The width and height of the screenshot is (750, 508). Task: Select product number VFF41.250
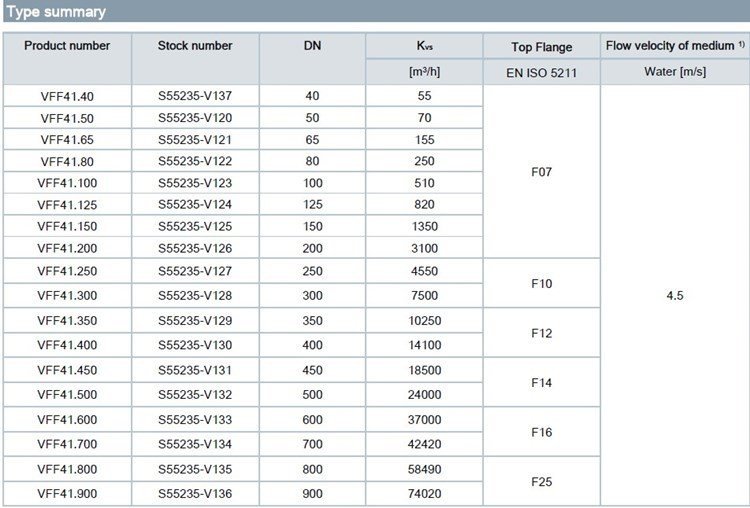click(x=67, y=271)
